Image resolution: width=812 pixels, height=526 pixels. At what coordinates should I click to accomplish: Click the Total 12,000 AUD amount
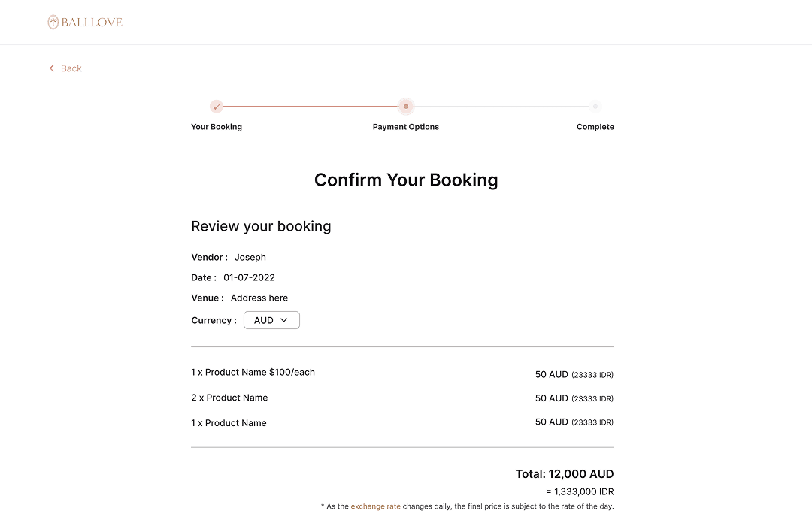565,474
